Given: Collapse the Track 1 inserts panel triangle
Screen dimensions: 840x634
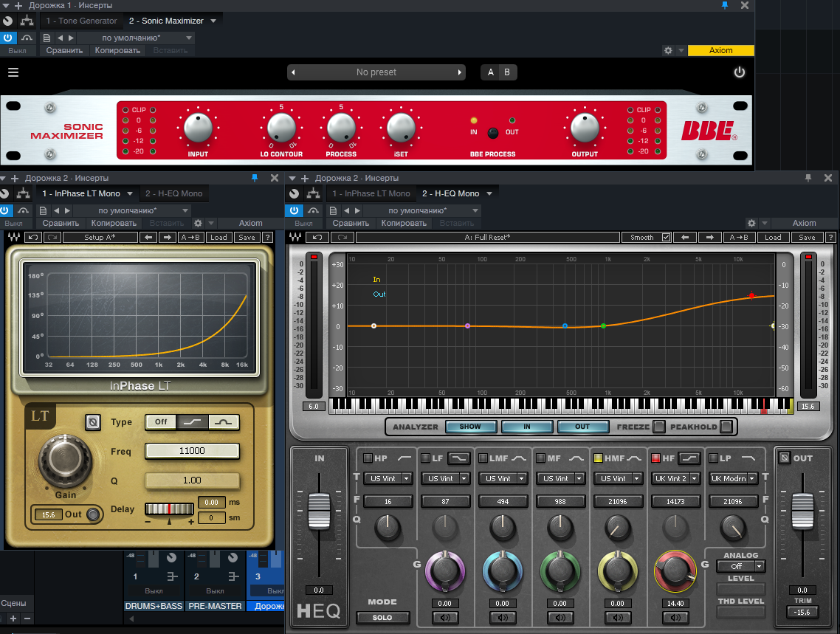Looking at the screenshot, I should (6, 5).
